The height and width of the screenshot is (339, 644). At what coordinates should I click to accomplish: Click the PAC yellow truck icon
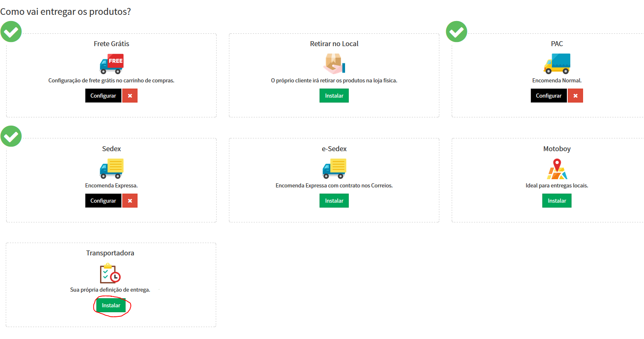point(557,64)
